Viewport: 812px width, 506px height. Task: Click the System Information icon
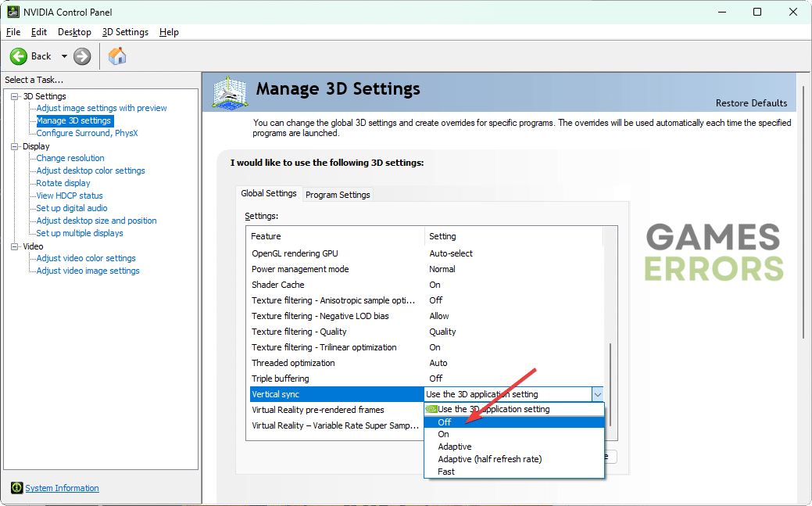(16, 488)
